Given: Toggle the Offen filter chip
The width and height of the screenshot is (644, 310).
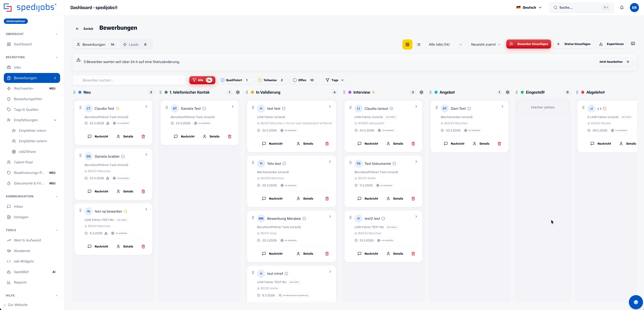Looking at the screenshot, I should [304, 80].
